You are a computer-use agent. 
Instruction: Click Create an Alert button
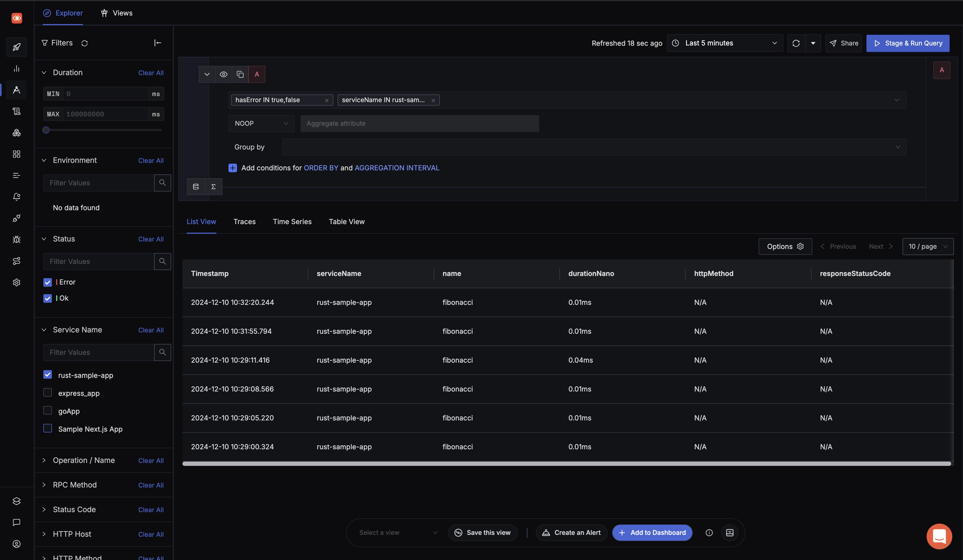[x=571, y=532]
